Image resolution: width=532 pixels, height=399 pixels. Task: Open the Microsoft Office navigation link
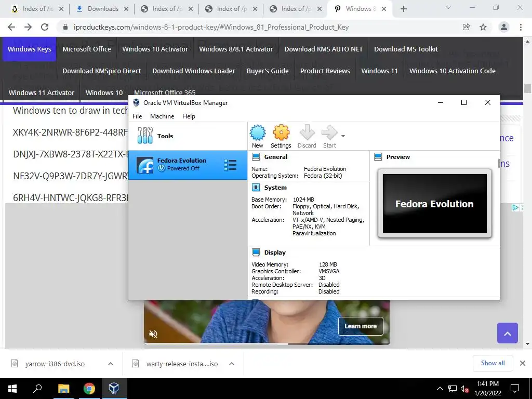(87, 49)
